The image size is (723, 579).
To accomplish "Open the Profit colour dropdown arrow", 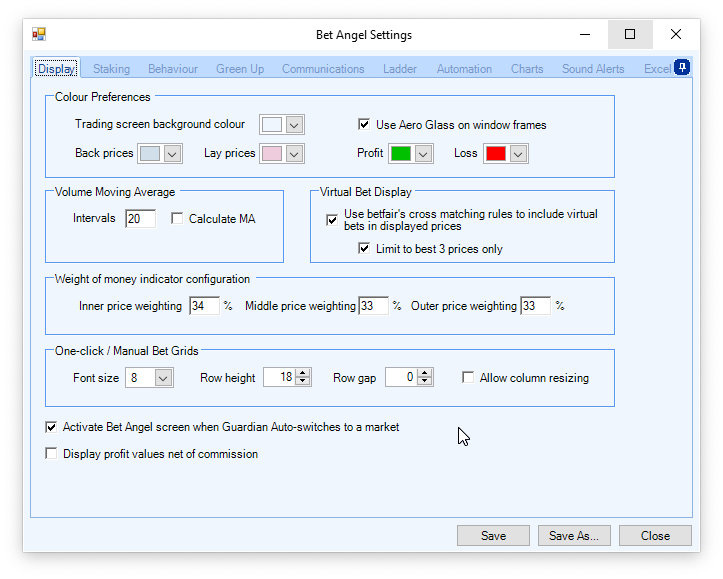I will tap(423, 154).
